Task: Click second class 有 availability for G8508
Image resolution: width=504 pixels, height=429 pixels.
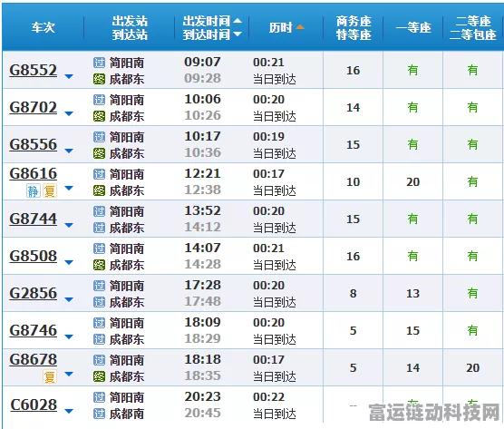Action: pyautogui.click(x=472, y=256)
